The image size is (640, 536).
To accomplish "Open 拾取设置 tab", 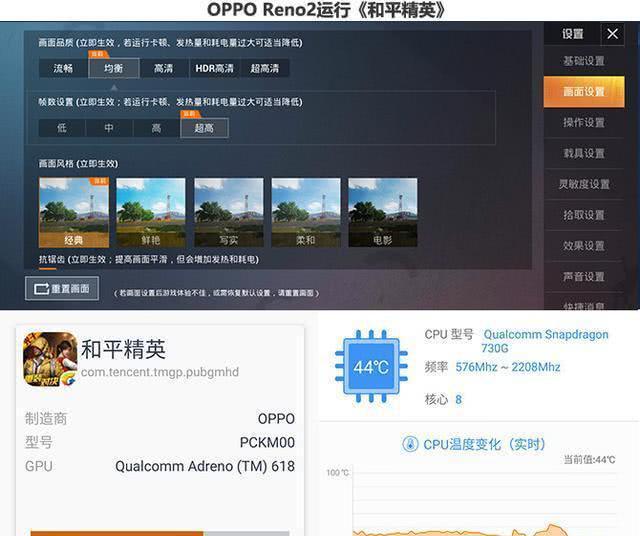I will [x=584, y=215].
